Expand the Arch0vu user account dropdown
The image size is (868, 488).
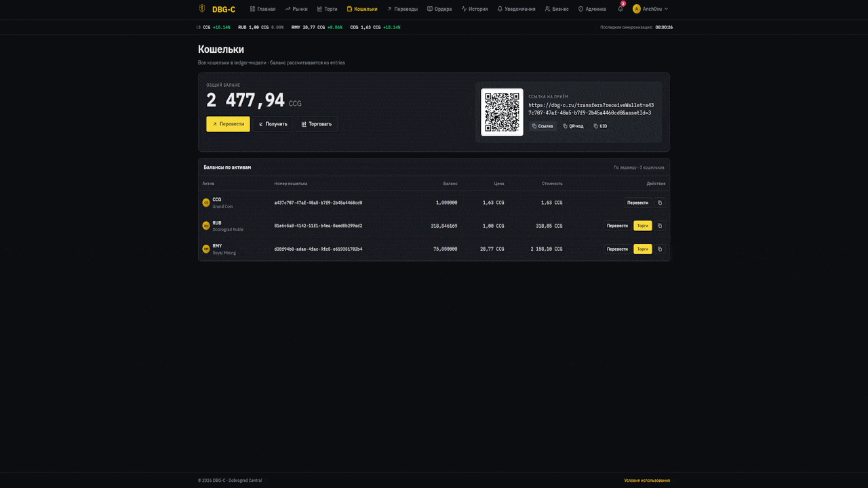pyautogui.click(x=650, y=9)
